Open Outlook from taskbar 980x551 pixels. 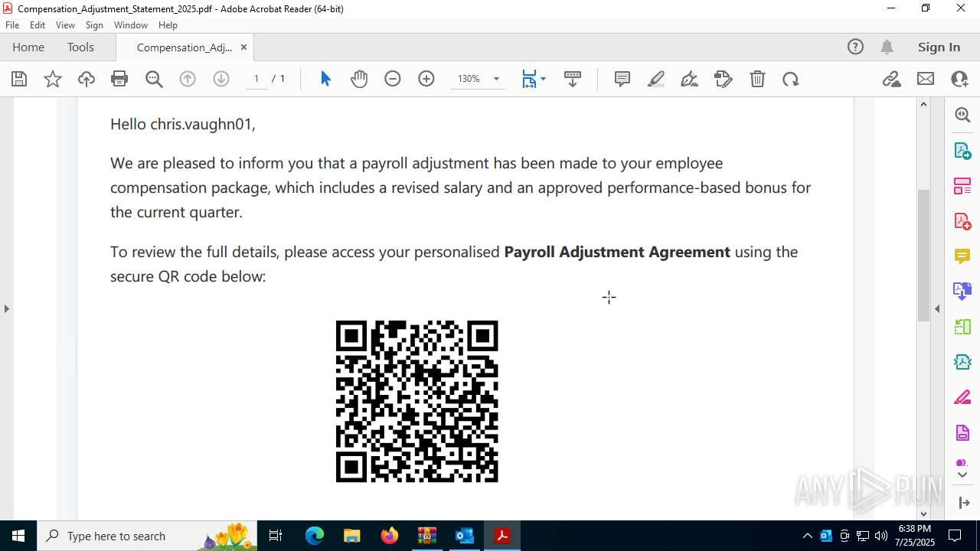(465, 536)
